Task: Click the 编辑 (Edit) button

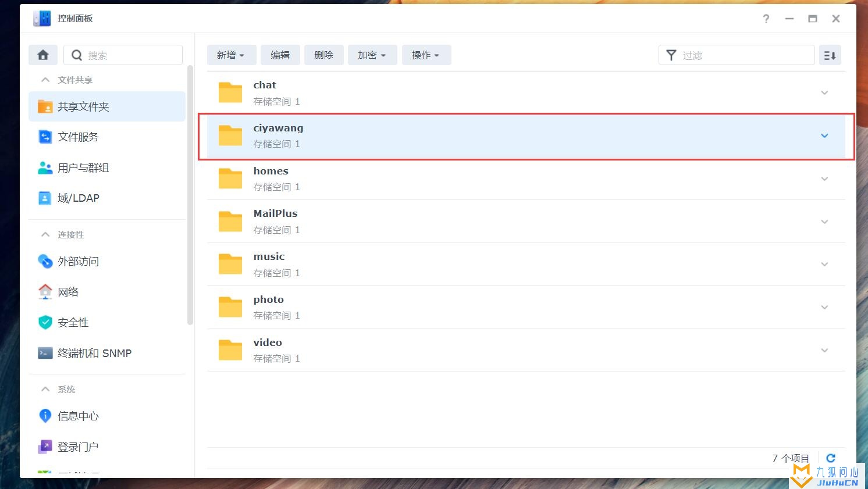Action: (x=280, y=55)
